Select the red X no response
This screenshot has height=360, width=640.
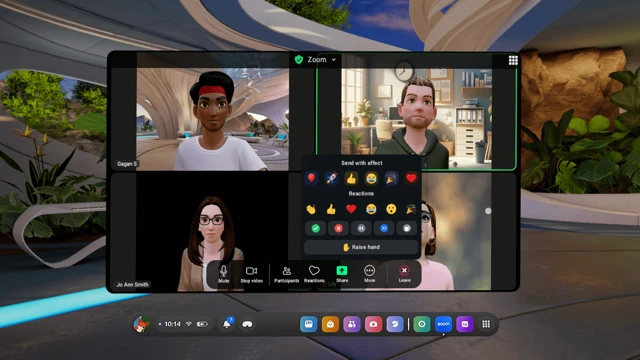(338, 228)
